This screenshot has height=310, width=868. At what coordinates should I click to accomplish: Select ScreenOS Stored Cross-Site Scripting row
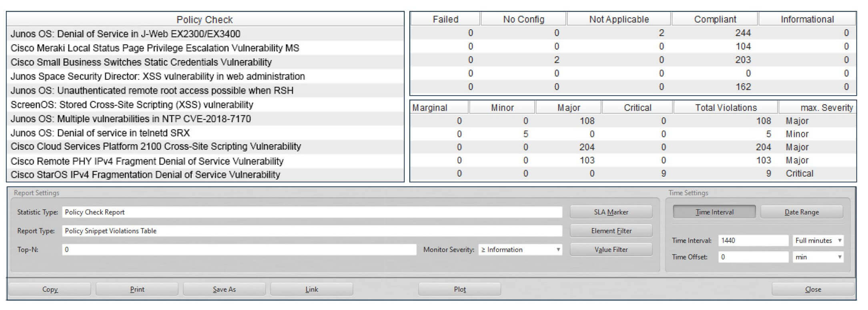[205, 105]
